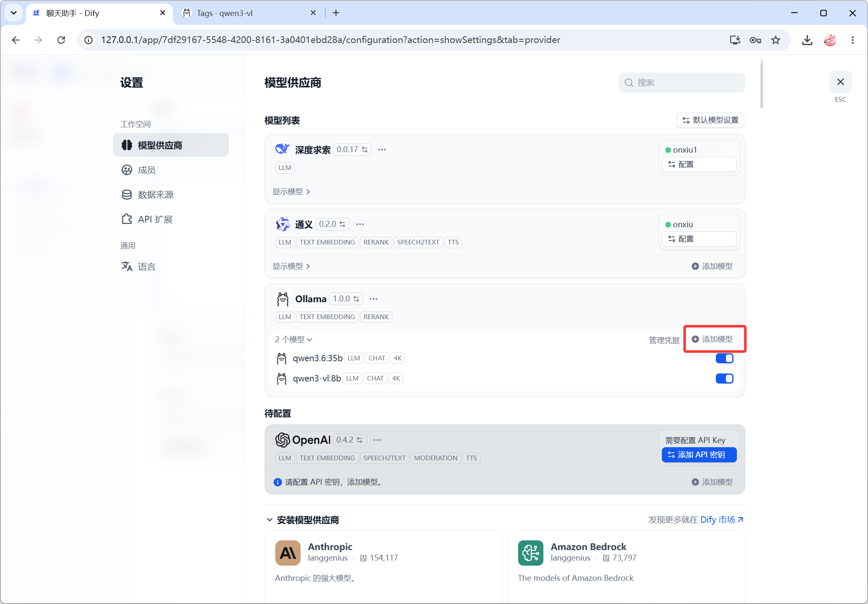Close the 聊天助手 - Dify tab

pos(163,13)
